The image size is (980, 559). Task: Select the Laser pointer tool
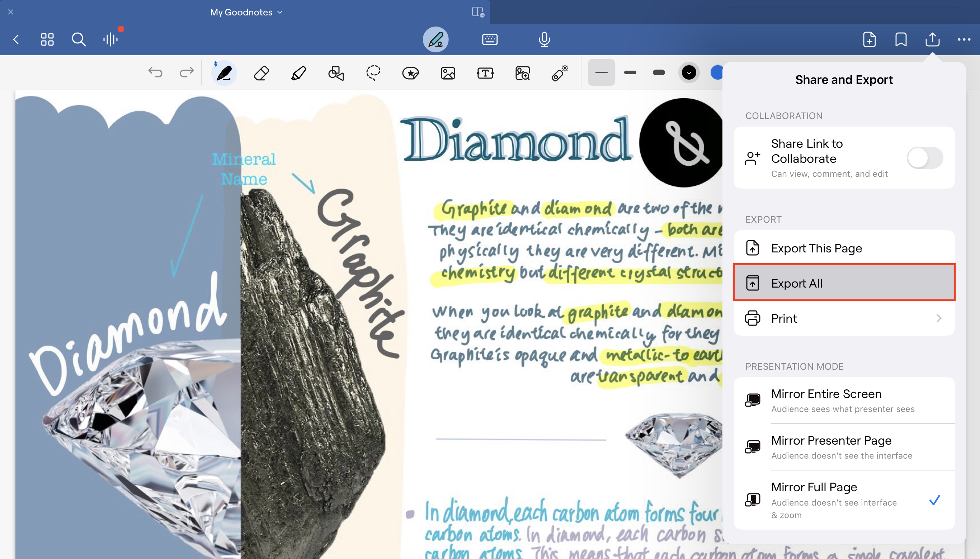560,73
